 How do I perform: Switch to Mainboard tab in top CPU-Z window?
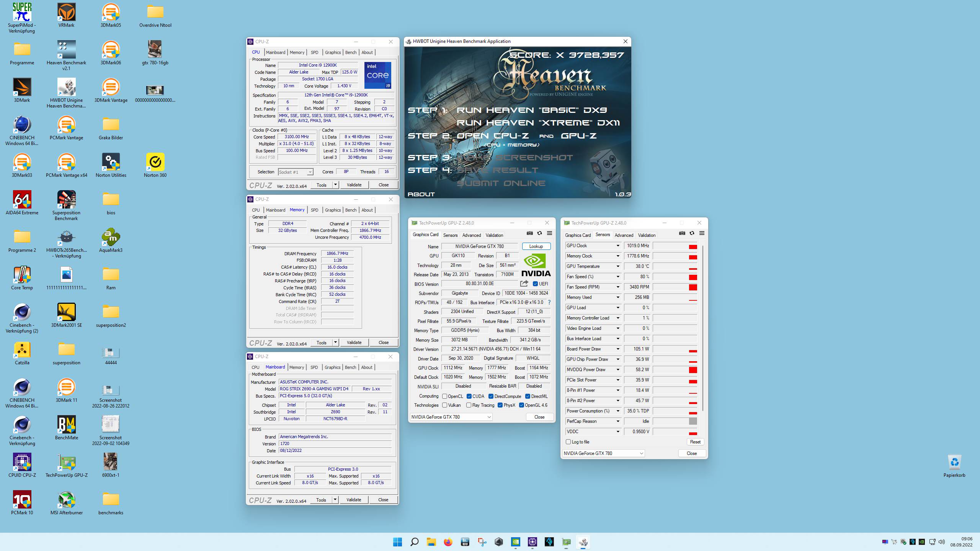pyautogui.click(x=276, y=52)
